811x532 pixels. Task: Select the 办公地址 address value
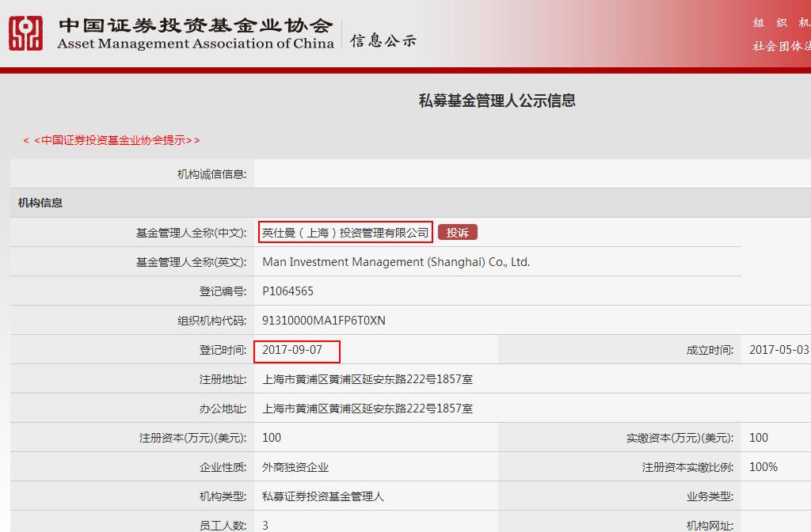click(x=367, y=409)
